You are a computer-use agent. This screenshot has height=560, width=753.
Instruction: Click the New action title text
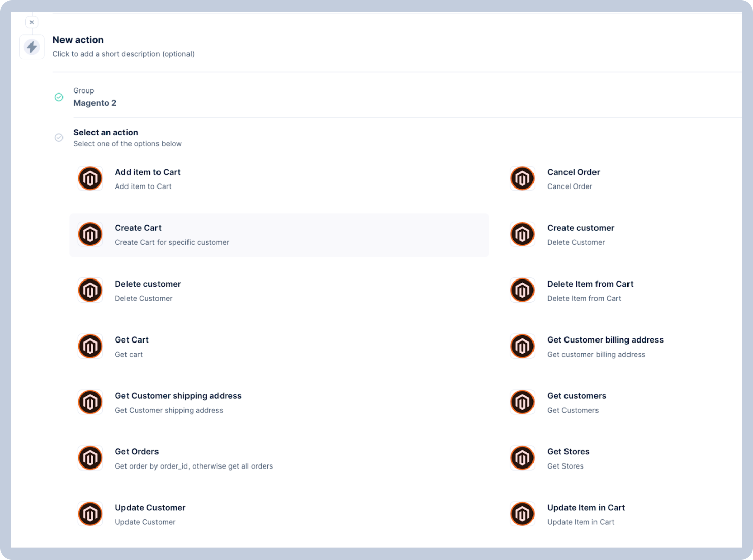(x=78, y=40)
